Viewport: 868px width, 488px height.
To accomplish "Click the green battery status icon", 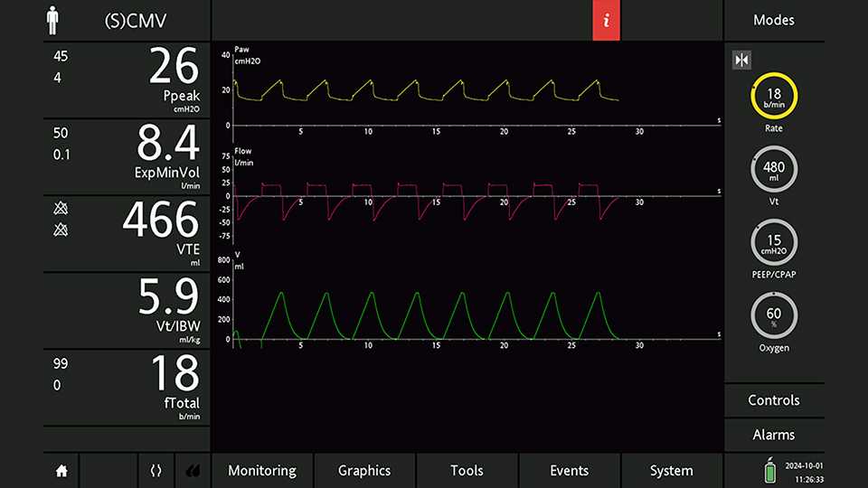I will (769, 471).
